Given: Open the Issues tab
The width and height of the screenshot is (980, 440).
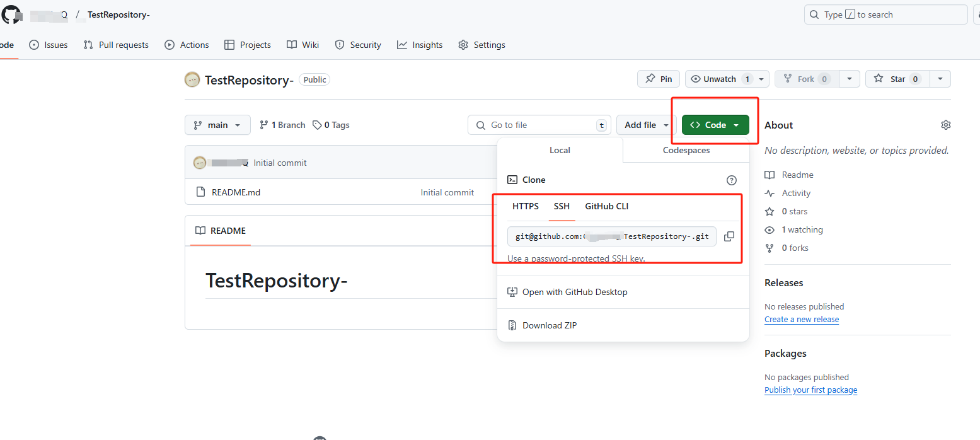Looking at the screenshot, I should coord(49,45).
